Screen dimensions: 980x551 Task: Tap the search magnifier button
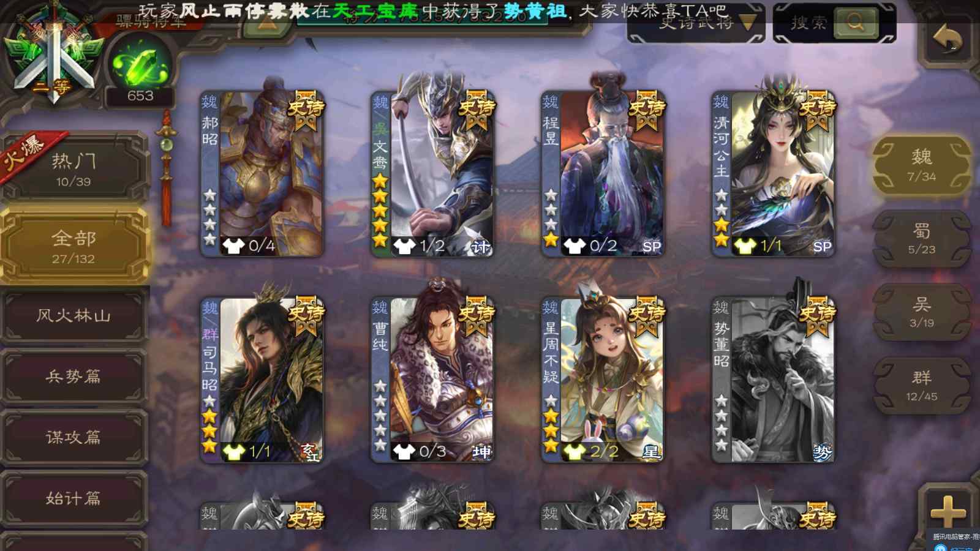click(x=856, y=23)
